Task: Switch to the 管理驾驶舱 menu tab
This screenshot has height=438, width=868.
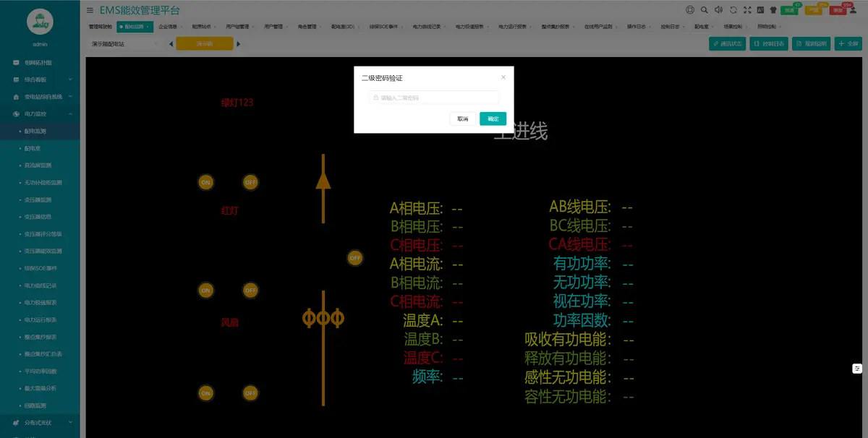Action: click(x=101, y=27)
